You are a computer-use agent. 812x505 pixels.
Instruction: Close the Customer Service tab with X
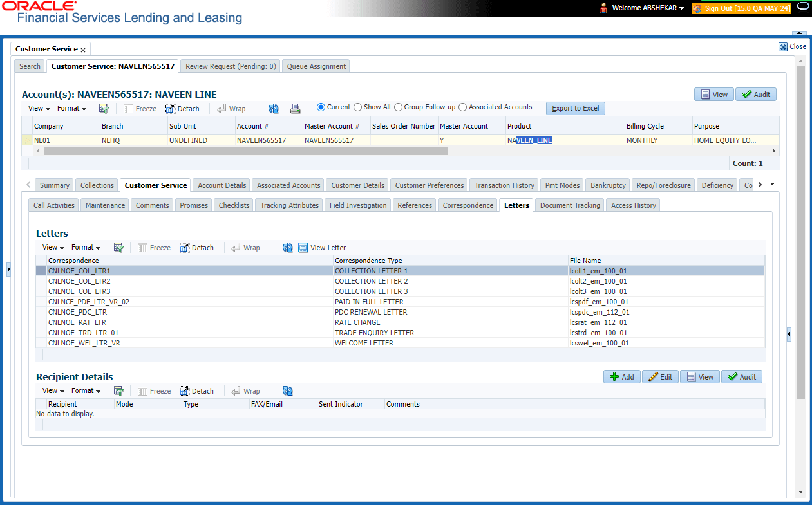(83, 50)
